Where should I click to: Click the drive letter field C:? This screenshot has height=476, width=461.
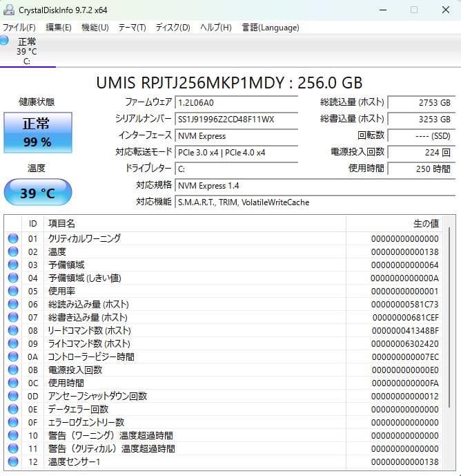click(236, 169)
